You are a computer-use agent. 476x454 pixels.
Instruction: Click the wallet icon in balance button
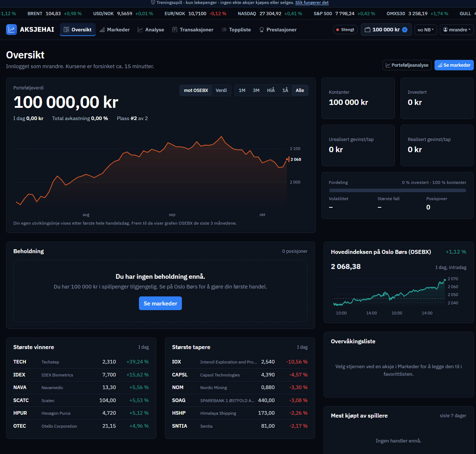[368, 30]
